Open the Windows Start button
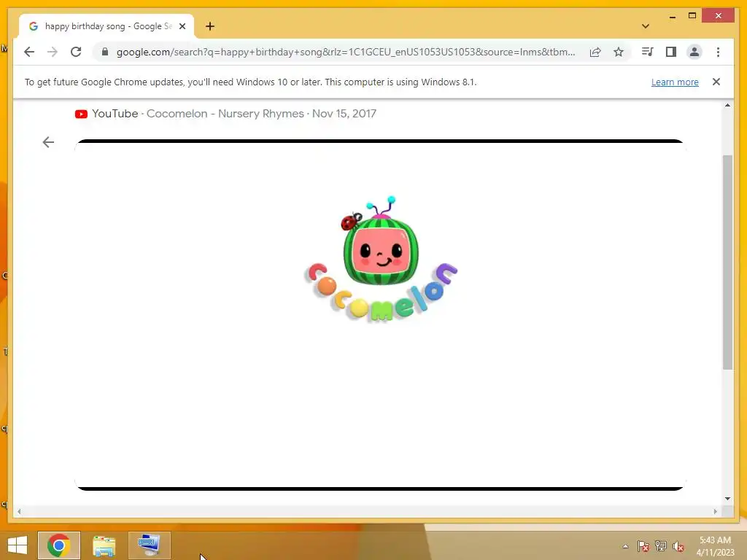 pos(18,545)
